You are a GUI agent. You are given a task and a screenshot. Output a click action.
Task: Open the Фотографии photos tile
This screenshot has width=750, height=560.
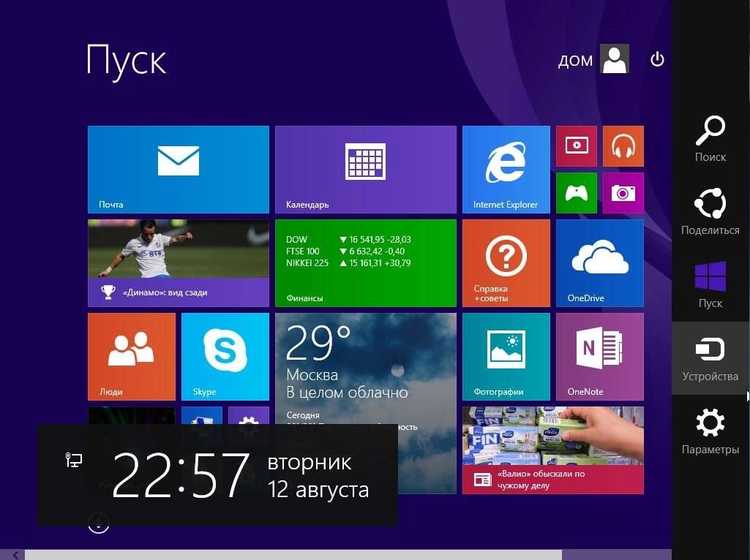click(506, 357)
